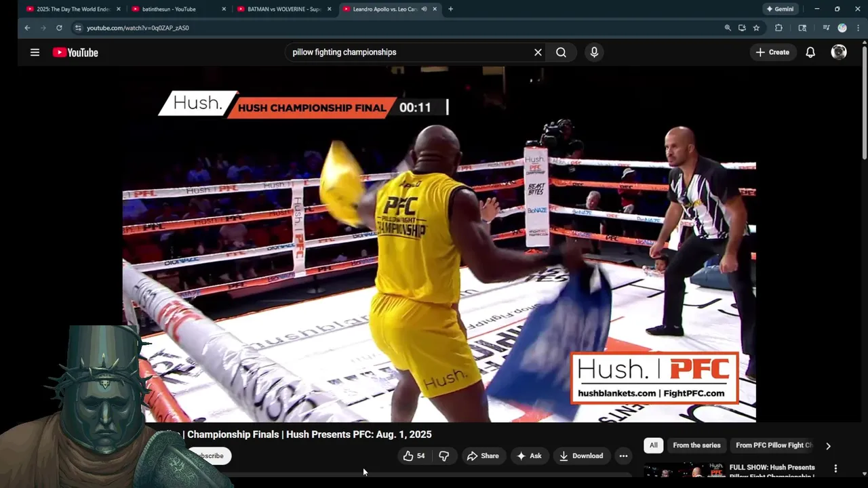This screenshot has width=868, height=488.
Task: Close the Leandro Apollo vs. Leo tab
Action: coord(435,9)
